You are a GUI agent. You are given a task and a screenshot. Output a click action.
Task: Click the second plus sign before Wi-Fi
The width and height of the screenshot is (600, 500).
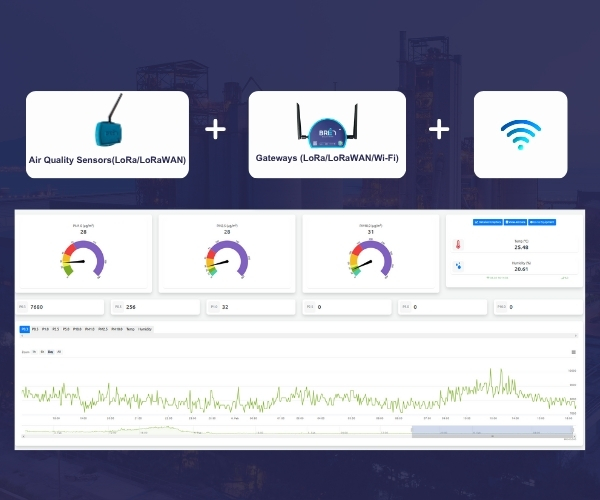pos(439,130)
